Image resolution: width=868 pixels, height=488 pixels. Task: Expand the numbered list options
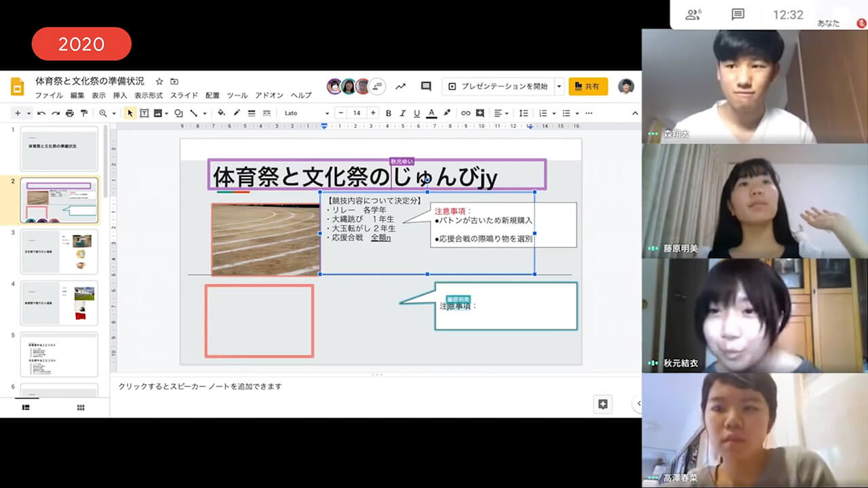click(x=554, y=113)
